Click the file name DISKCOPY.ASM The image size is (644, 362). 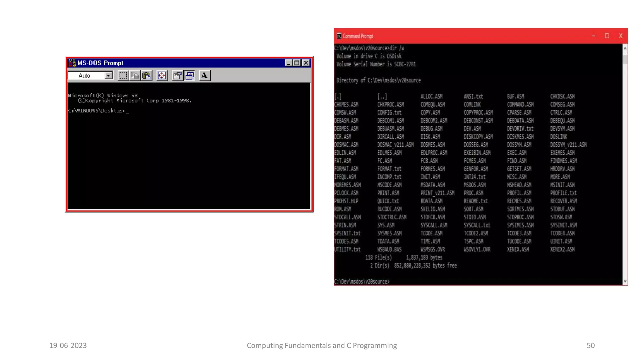(x=478, y=137)
